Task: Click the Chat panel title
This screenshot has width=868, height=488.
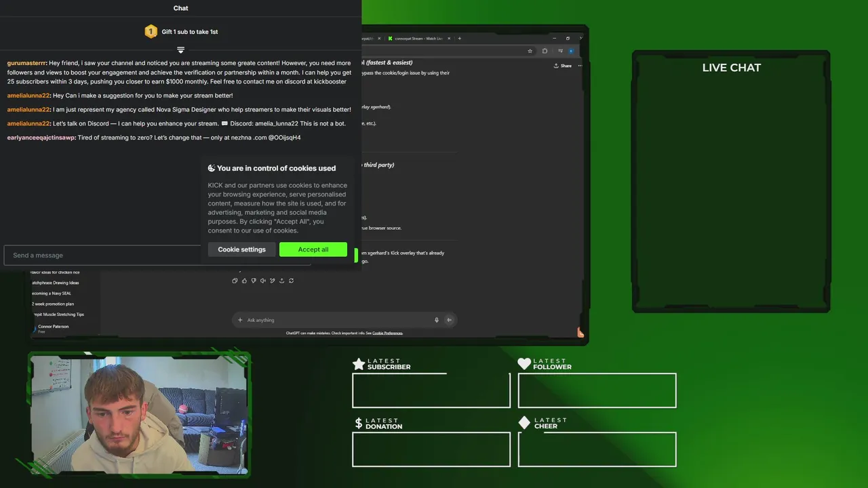Action: [x=180, y=8]
